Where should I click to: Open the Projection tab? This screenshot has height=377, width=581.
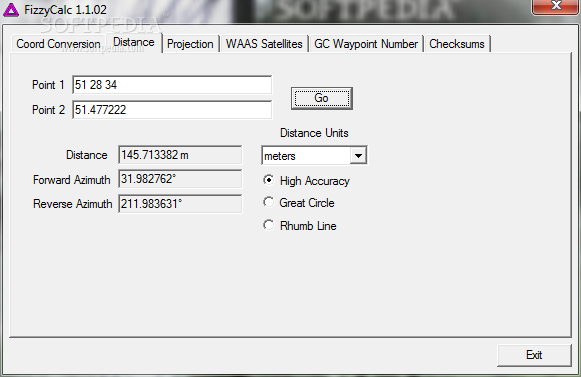tap(190, 44)
